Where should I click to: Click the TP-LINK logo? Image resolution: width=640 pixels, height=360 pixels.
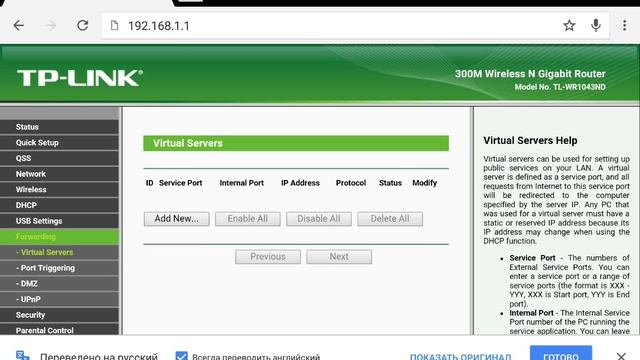click(x=80, y=78)
